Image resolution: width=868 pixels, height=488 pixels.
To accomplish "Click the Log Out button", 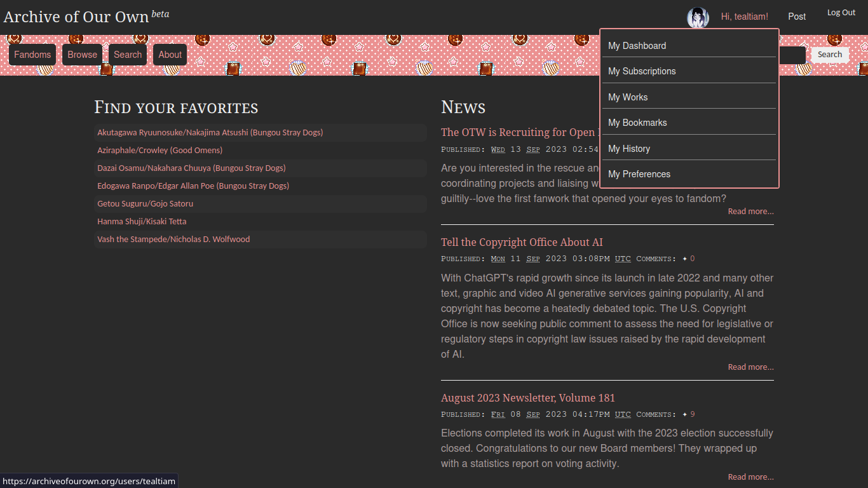I will tap(841, 12).
